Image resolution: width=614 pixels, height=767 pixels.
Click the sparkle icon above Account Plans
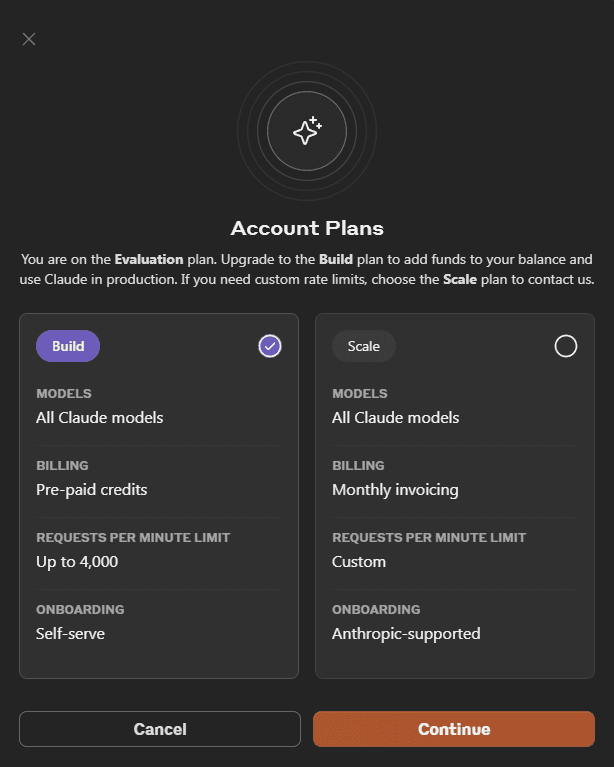pyautogui.click(x=307, y=131)
